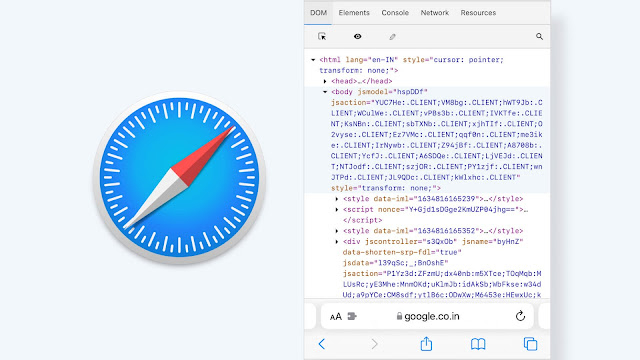Screen dimensions: 640x360
Task: Expand style data-iml 1634816165352 node
Action: coord(337,231)
